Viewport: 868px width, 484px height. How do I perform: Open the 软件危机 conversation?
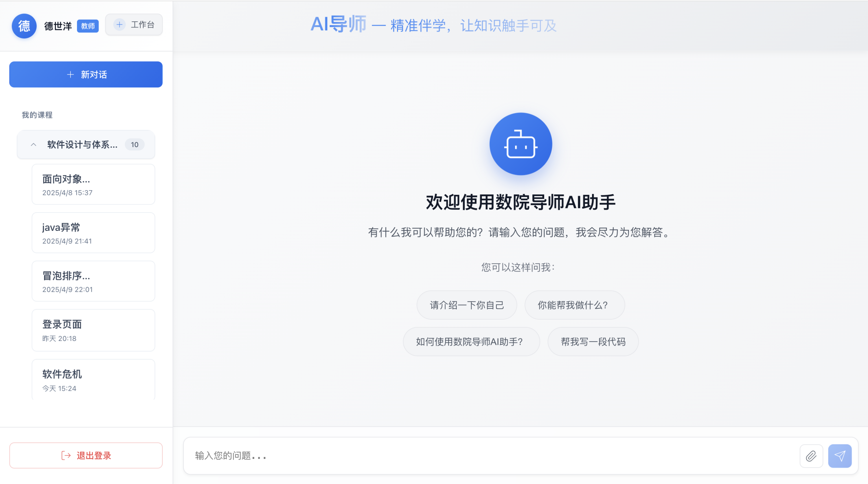pyautogui.click(x=93, y=379)
